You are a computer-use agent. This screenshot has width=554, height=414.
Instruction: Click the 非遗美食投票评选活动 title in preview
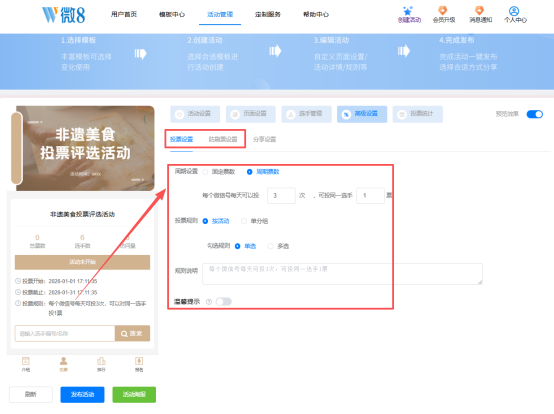click(x=82, y=214)
